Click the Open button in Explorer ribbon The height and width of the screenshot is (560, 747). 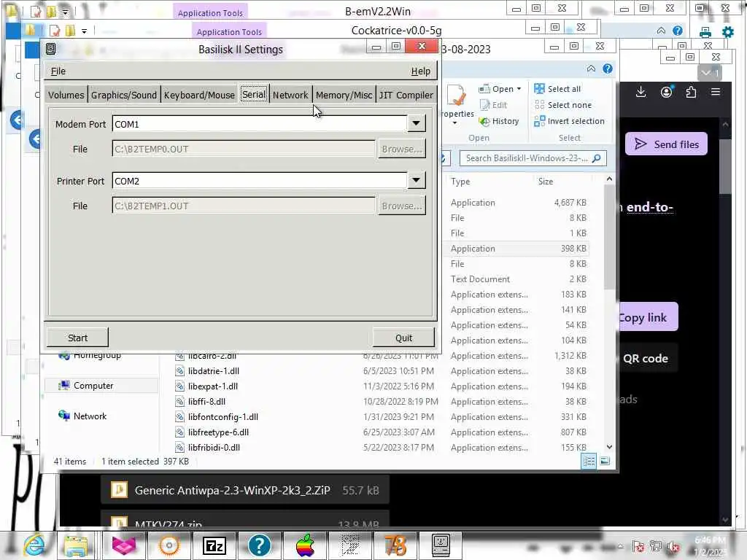[x=496, y=88]
